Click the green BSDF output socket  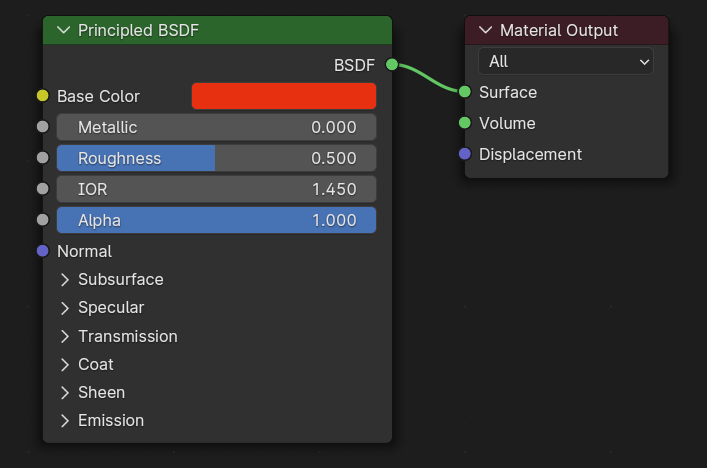tap(392, 65)
